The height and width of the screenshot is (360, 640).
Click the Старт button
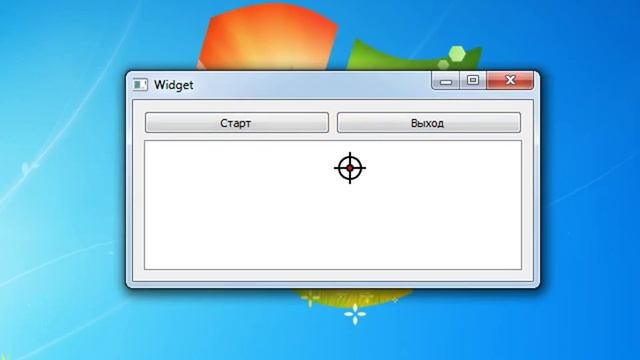click(x=237, y=123)
